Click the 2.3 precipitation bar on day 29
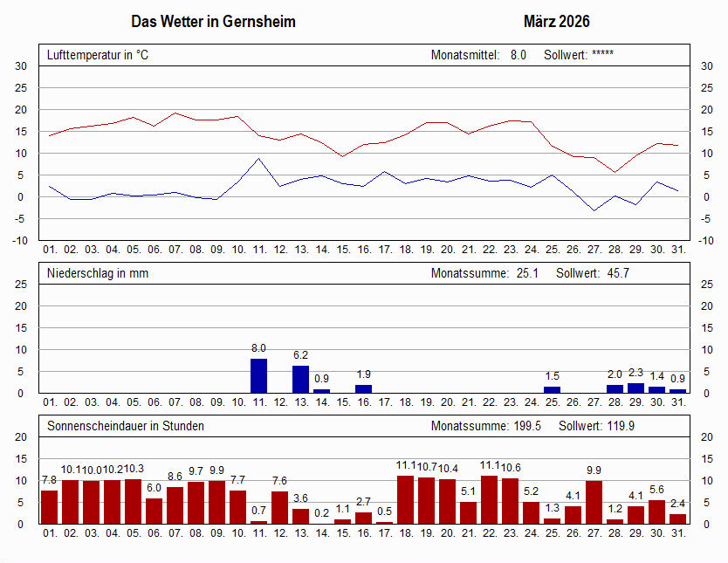Screen dimensions: 728x563 (x=635, y=388)
